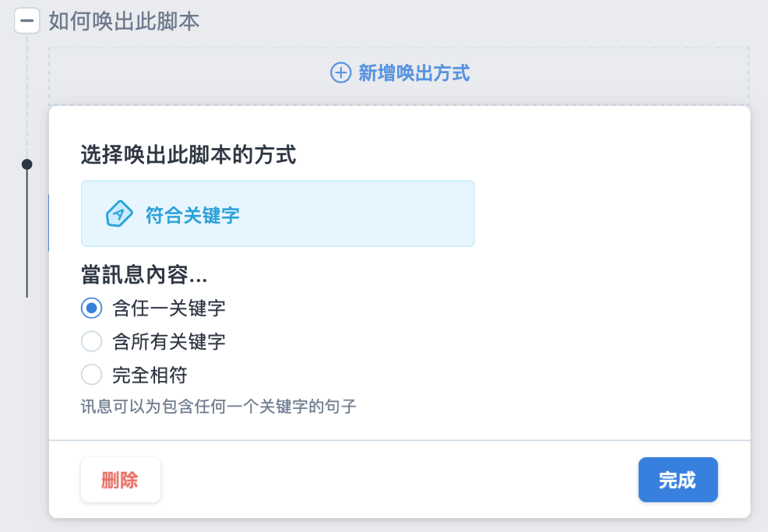The image size is (768, 532).
Task: Add a trigger via 新增唤出方式 text
Action: point(414,73)
